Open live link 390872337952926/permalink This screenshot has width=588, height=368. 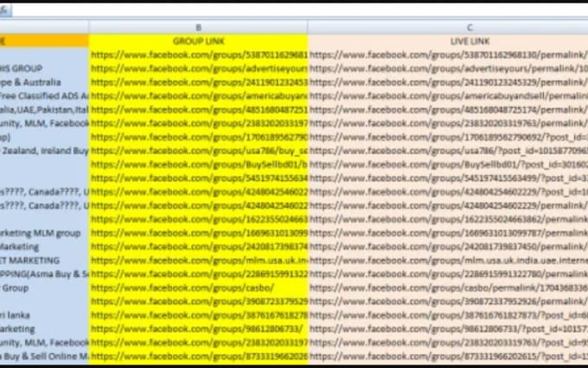point(448,301)
